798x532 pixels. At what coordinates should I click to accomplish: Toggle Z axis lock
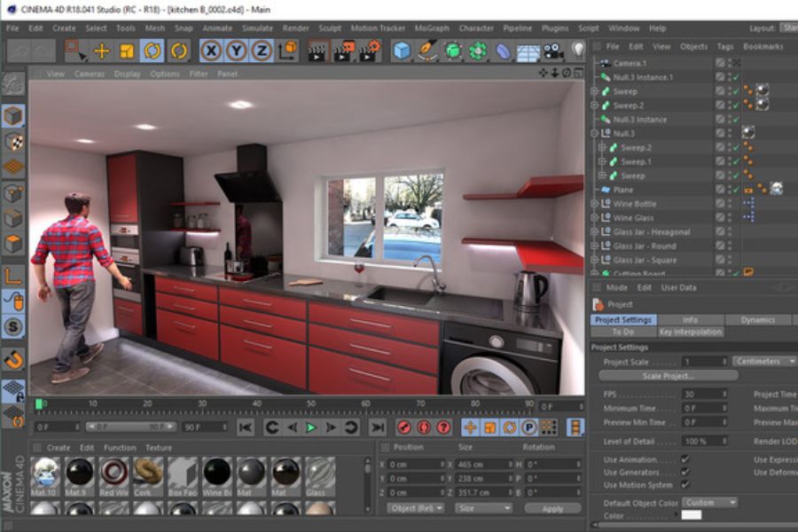coord(262,51)
